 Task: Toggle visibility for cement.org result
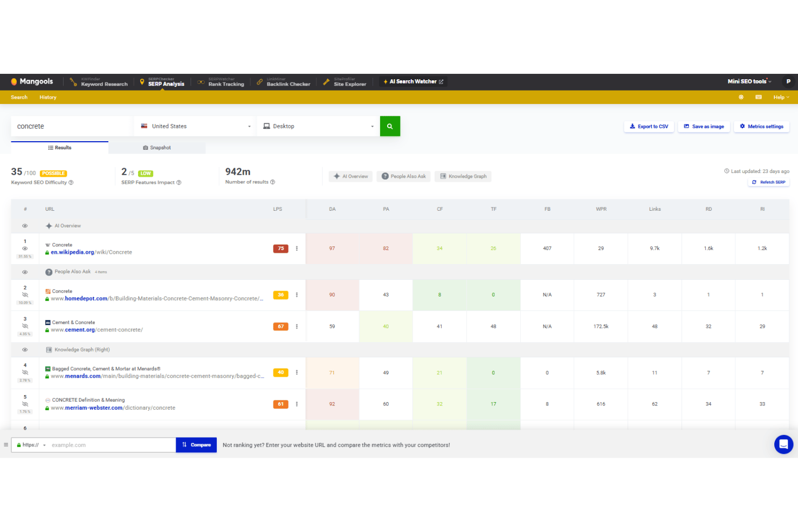tap(25, 326)
